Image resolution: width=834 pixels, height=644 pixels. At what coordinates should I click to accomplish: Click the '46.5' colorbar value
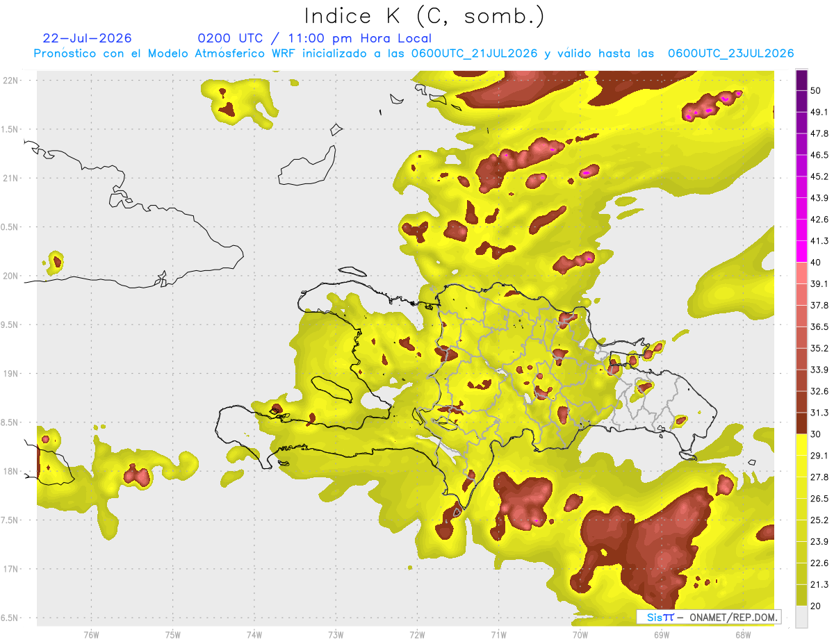tap(819, 155)
